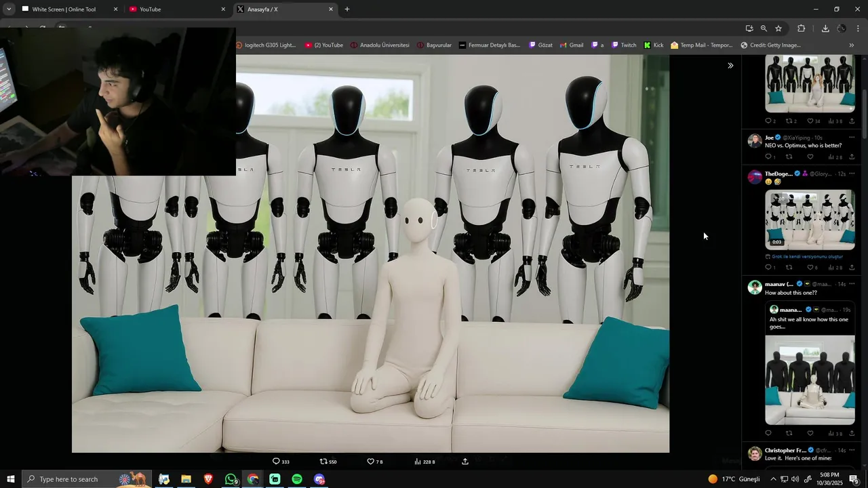Open browser downloads icon

tap(825, 28)
